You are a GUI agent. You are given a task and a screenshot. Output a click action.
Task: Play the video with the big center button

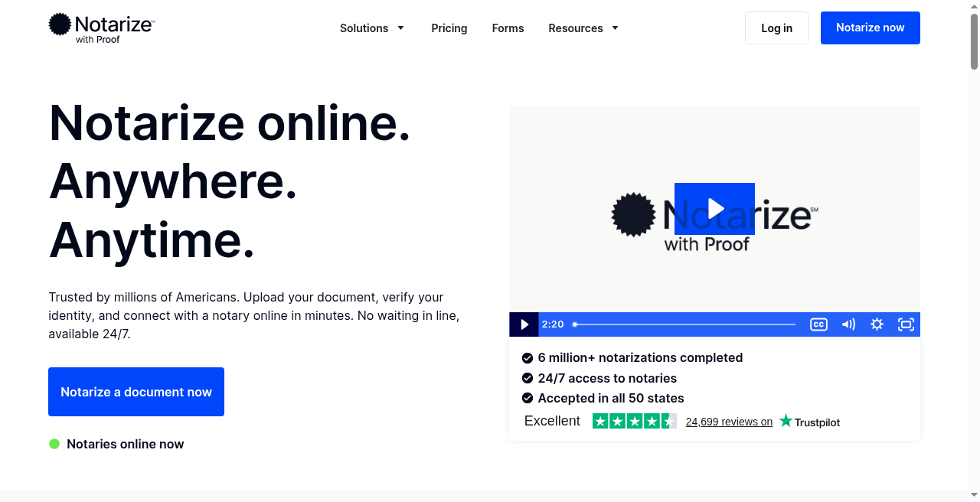click(714, 209)
